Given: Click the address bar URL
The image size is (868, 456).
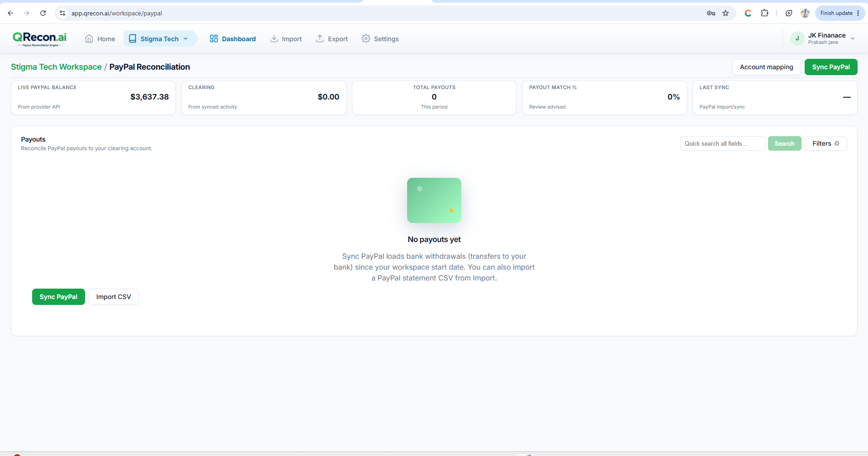Looking at the screenshot, I should 117,13.
